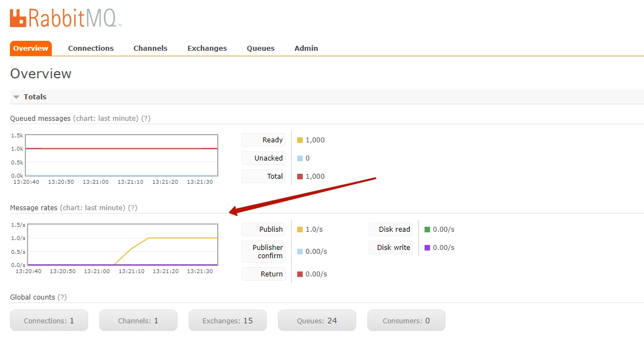Click the Message rates chart
This screenshot has height=341, width=644.
pyautogui.click(x=122, y=244)
